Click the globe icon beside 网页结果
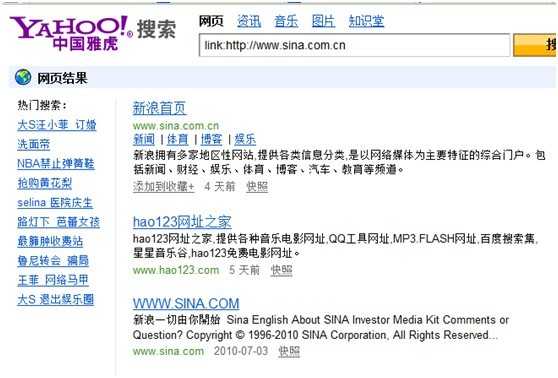Image resolution: width=558 pixels, height=378 pixels. (23, 77)
